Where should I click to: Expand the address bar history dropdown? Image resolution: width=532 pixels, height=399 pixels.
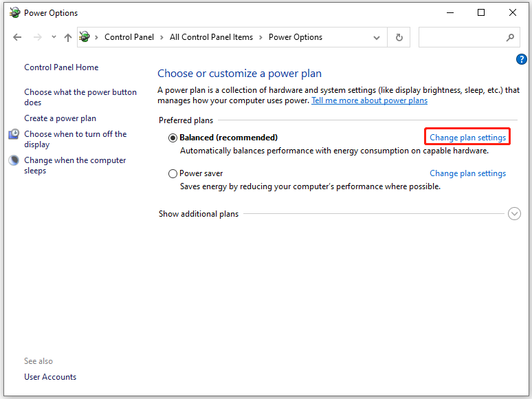(x=376, y=37)
